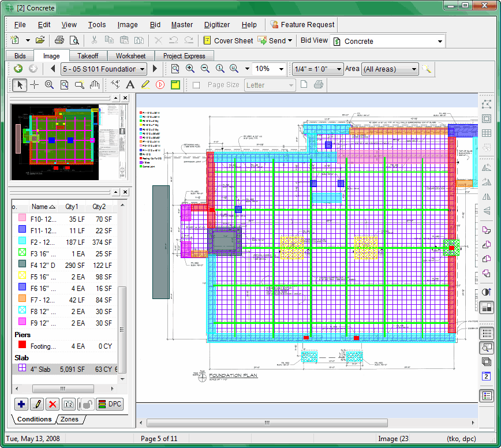Screen dimensions: 501x448
Task: Select the F2 - 12... condition row
Action: pyautogui.click(x=65, y=242)
